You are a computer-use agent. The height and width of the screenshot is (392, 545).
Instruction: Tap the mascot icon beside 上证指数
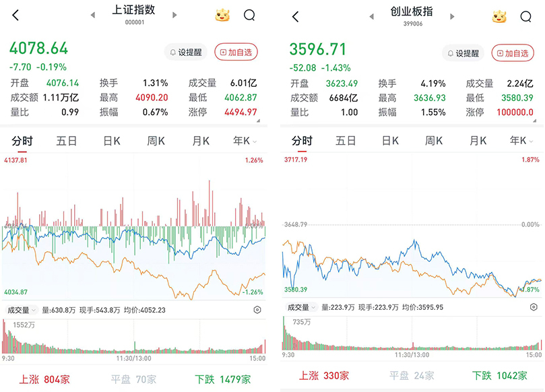(x=222, y=15)
